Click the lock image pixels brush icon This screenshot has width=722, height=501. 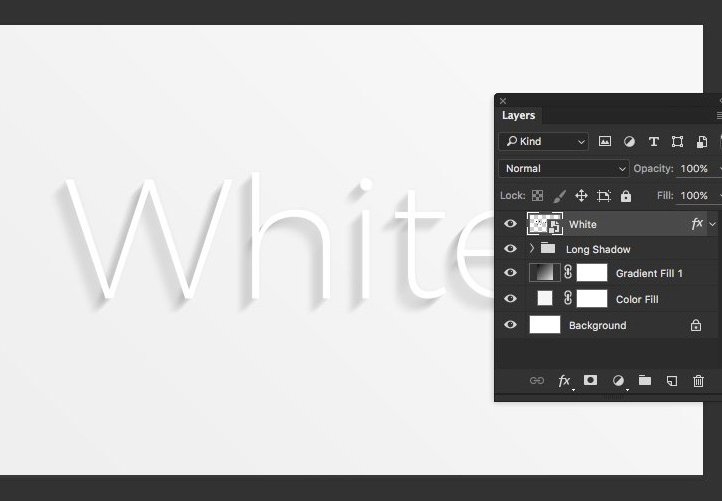tap(559, 196)
